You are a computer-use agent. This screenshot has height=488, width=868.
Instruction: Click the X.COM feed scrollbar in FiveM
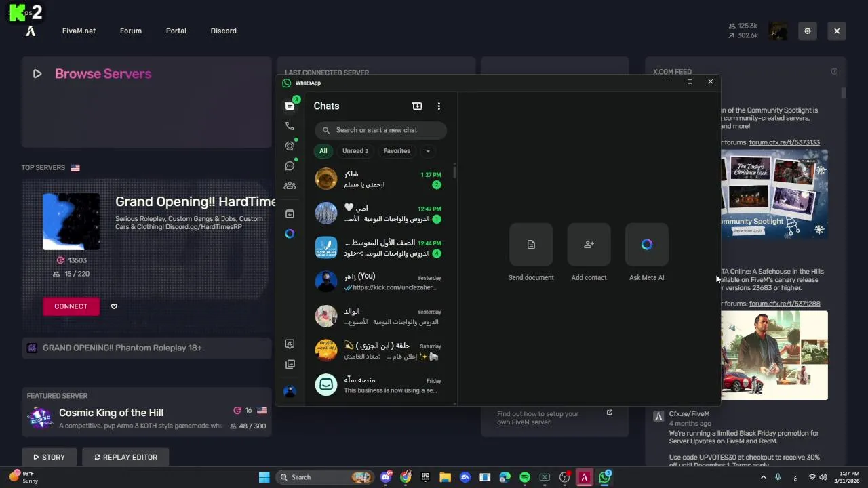coord(844,93)
